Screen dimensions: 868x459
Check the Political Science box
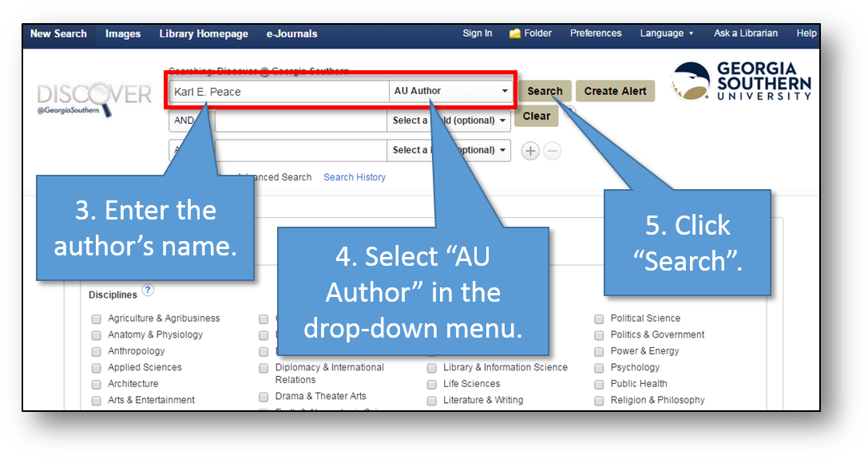coord(599,319)
